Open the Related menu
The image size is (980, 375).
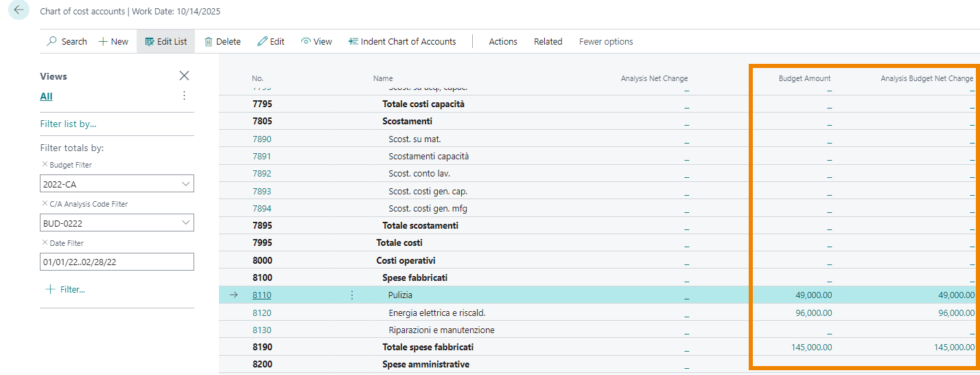click(x=548, y=41)
